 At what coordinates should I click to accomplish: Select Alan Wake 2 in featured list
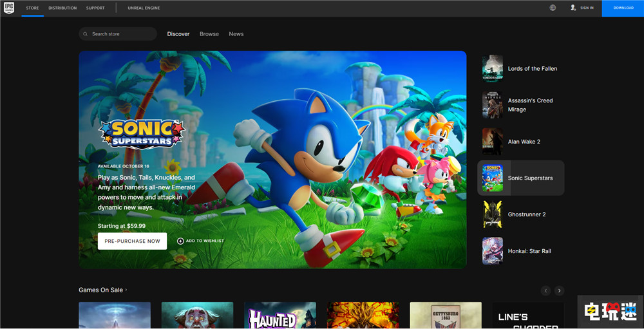[x=524, y=142]
